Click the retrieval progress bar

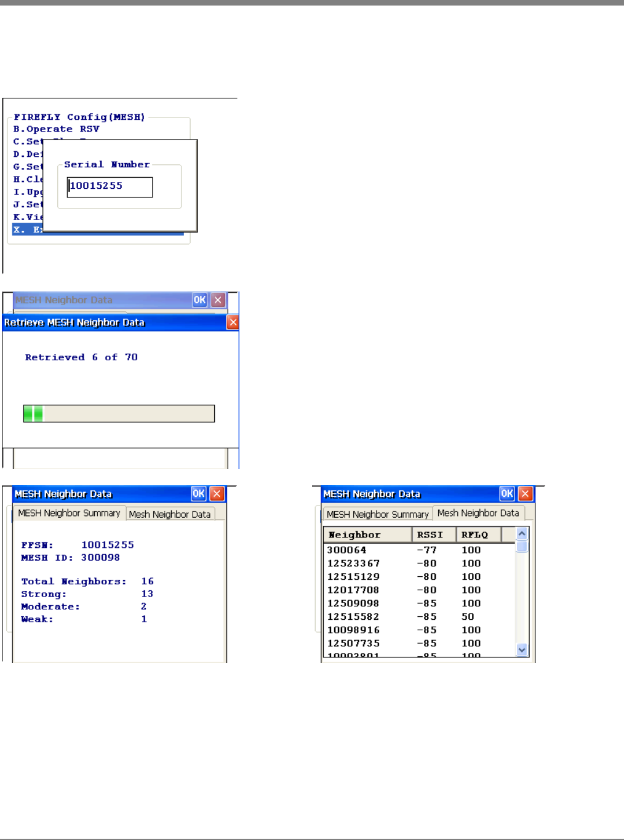[119, 413]
